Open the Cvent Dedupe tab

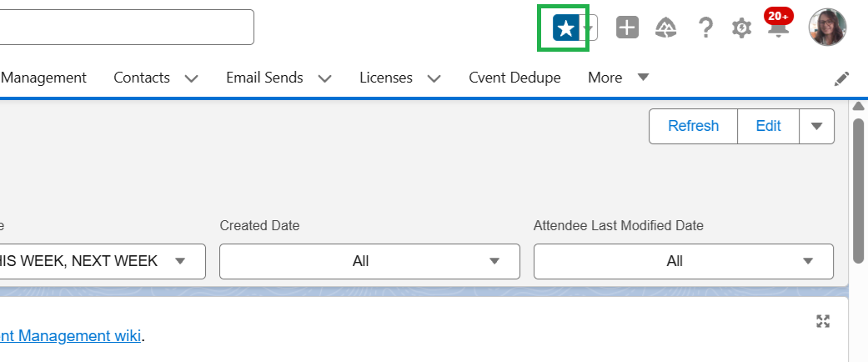pos(514,78)
